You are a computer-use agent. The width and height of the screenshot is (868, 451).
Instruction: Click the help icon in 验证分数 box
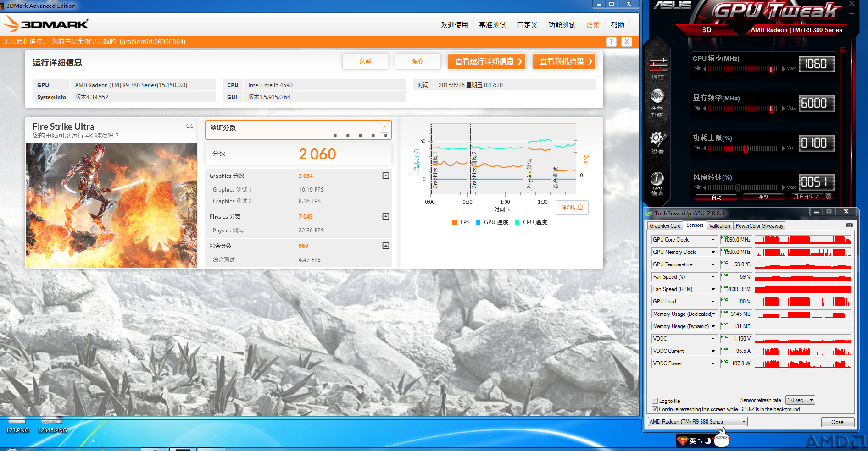[x=384, y=128]
